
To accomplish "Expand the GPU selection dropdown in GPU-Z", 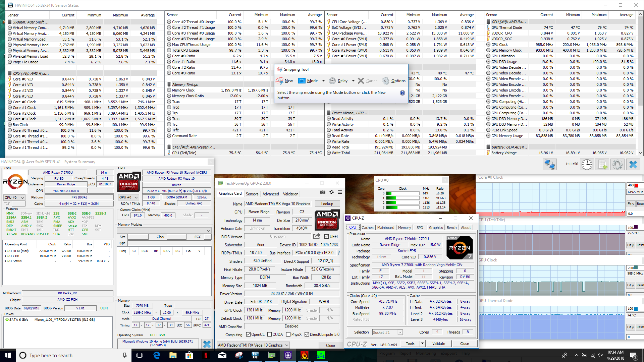I will 253,345.
